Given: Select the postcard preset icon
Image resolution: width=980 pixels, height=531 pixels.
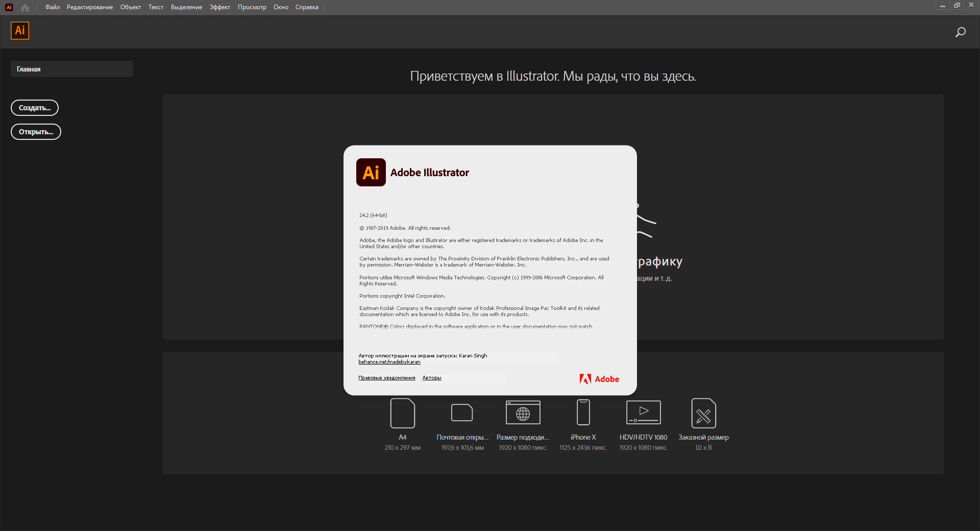Looking at the screenshot, I should [x=462, y=413].
